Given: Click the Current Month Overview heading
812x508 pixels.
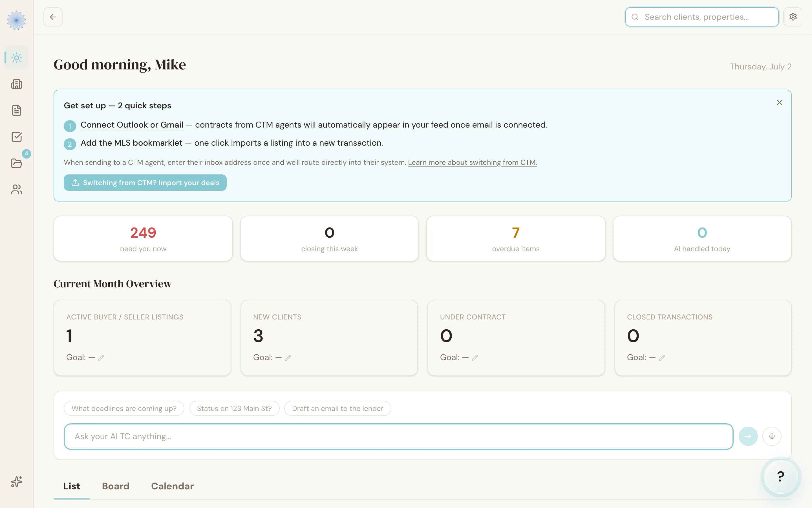Looking at the screenshot, I should point(112,284).
